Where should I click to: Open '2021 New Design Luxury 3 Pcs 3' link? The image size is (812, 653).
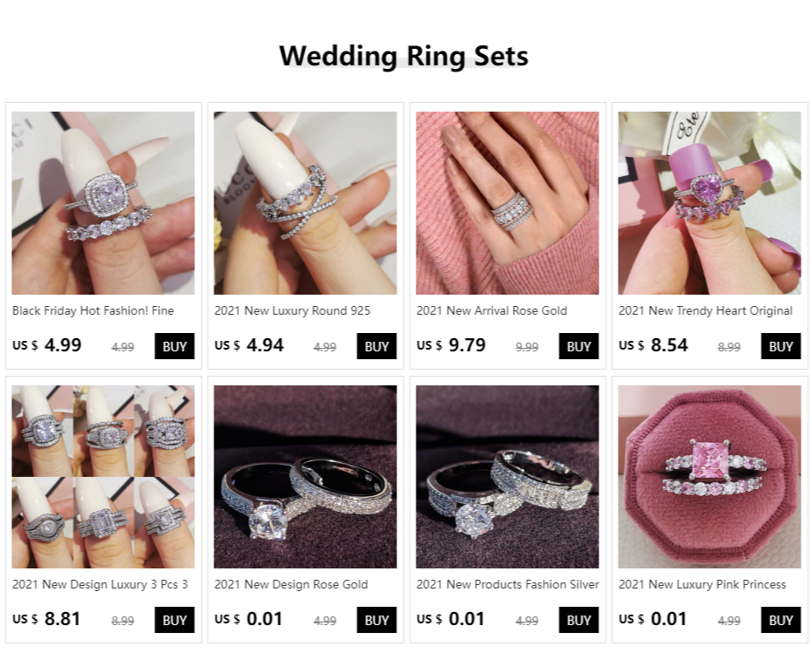point(100,584)
